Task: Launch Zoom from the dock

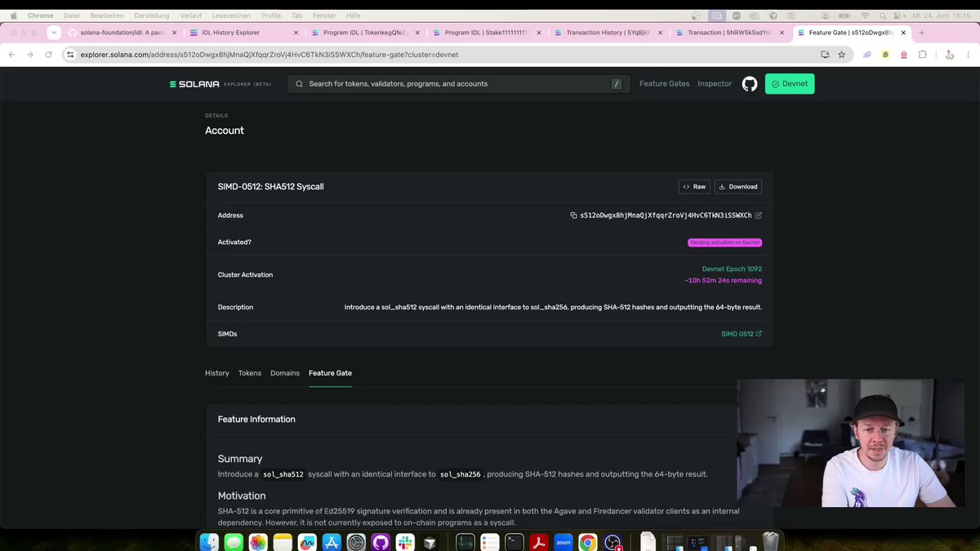Action: 563,542
